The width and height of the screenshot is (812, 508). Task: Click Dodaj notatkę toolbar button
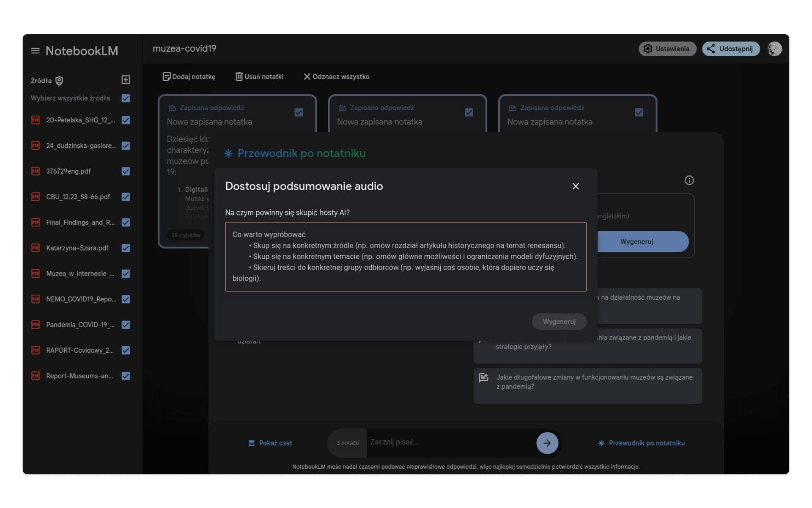tap(189, 77)
